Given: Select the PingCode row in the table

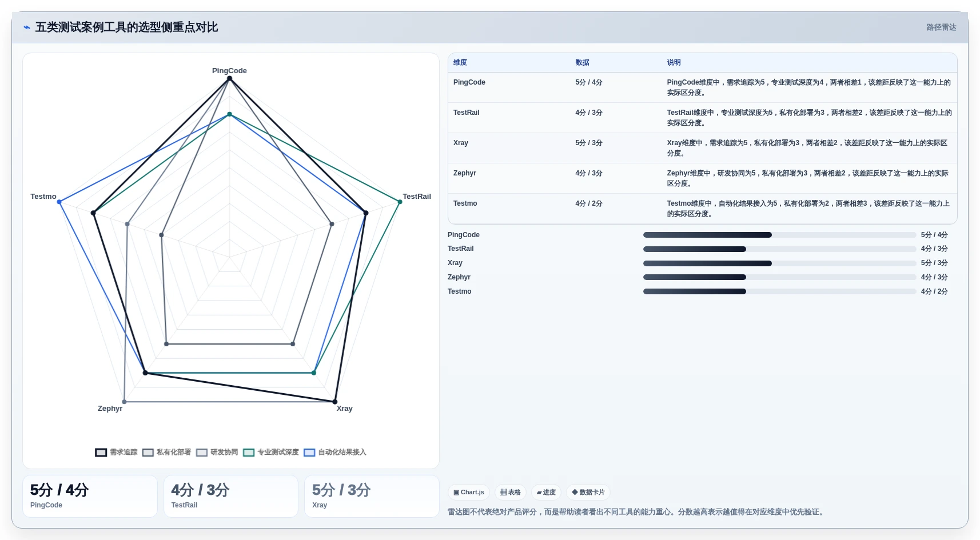Looking at the screenshot, I should coord(702,87).
